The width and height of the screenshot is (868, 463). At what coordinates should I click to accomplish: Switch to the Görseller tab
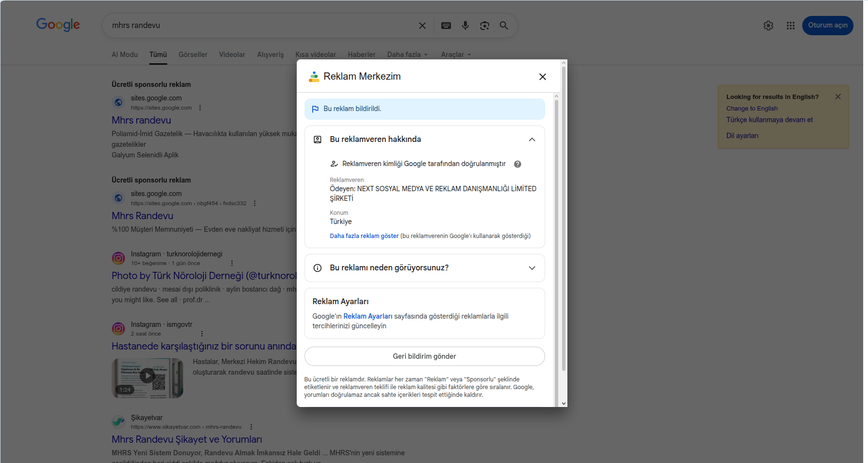tap(193, 55)
